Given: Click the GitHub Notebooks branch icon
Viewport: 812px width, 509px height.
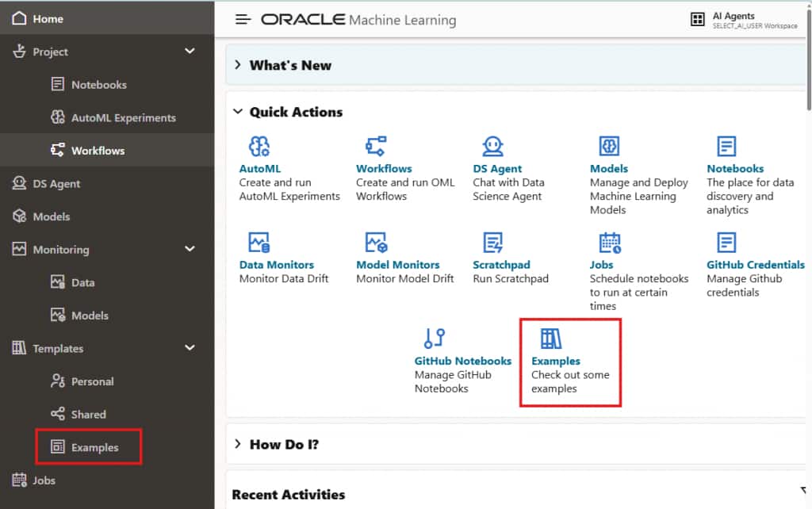Looking at the screenshot, I should [435, 338].
